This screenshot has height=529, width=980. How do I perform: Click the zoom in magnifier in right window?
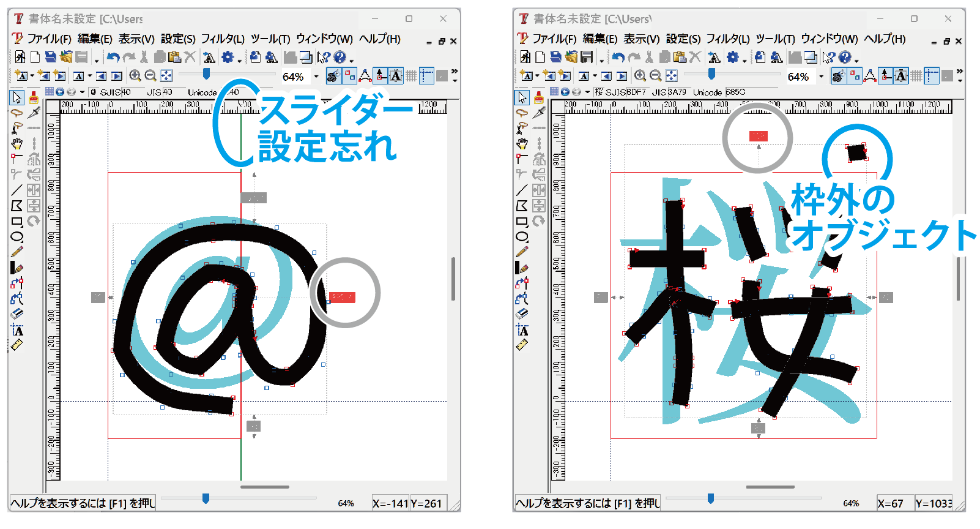click(640, 76)
